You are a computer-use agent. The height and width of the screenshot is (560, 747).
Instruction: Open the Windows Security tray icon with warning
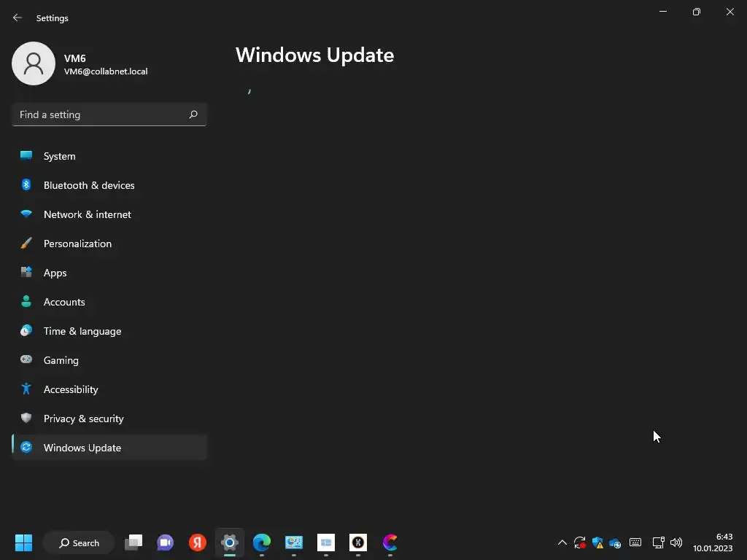pos(597,542)
